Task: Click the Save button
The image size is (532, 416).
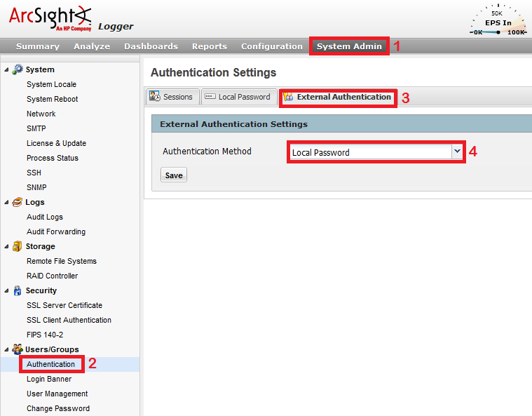Action: click(x=174, y=175)
